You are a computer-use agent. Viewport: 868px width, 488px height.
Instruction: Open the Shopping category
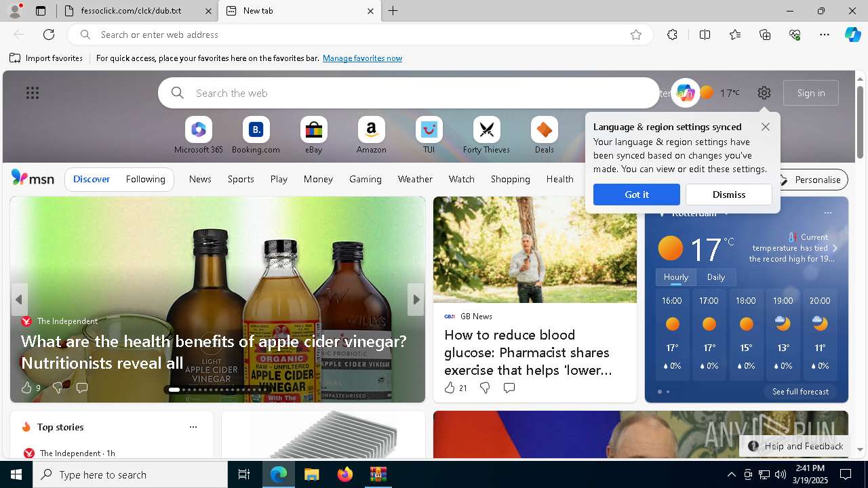pos(510,179)
